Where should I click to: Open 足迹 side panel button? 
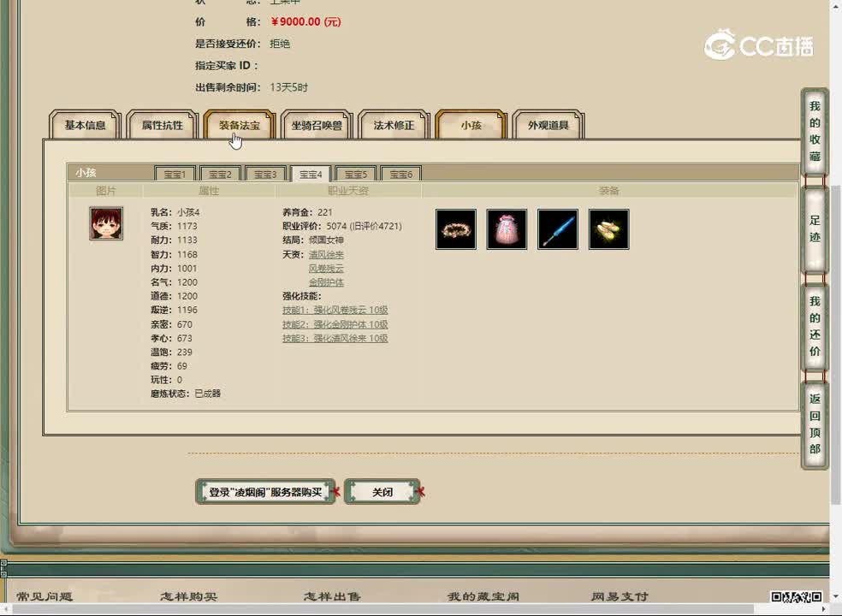click(815, 228)
